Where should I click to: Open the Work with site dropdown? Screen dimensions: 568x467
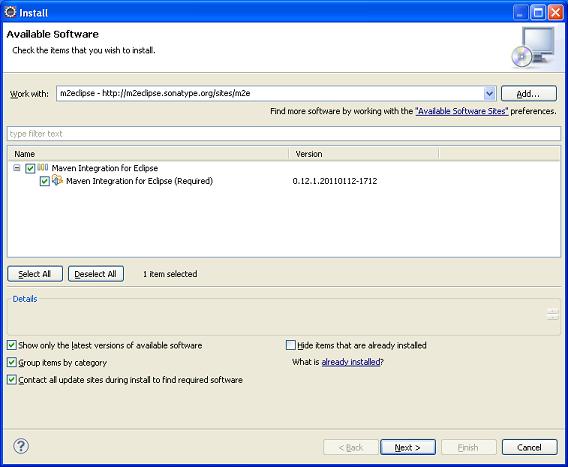tap(489, 93)
